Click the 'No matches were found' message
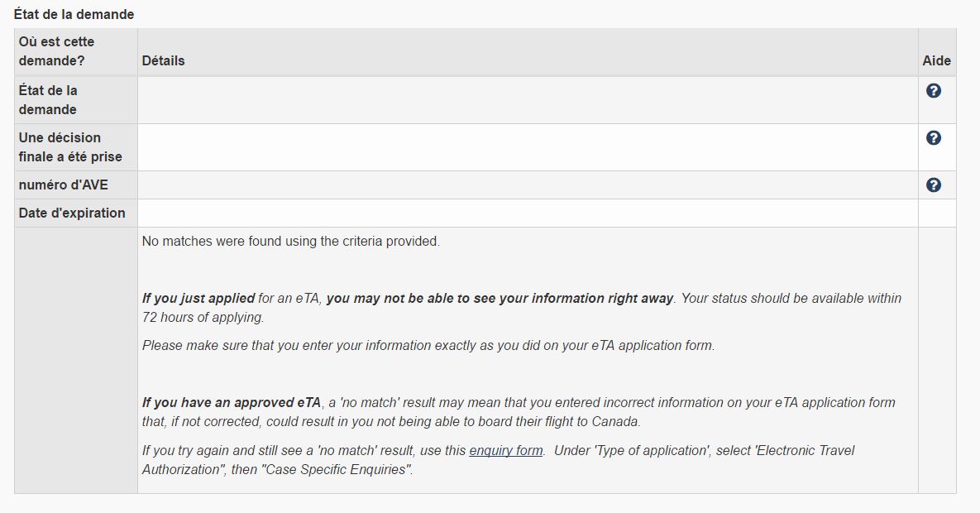This screenshot has height=513, width=980. coord(290,241)
